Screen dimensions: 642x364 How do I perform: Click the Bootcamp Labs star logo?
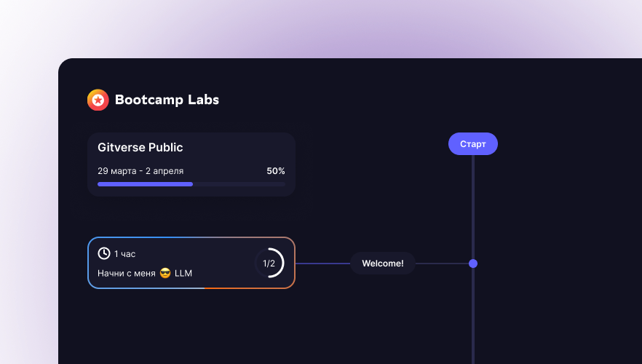click(x=98, y=100)
